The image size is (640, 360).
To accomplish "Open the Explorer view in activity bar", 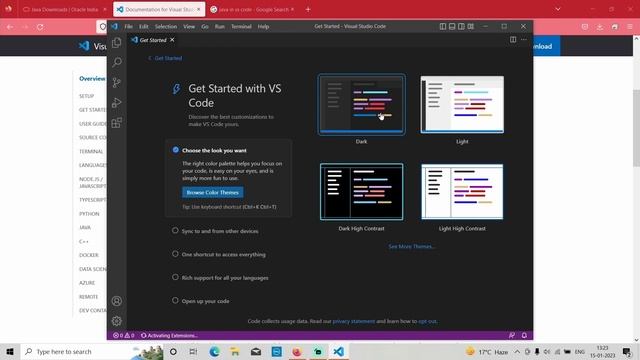I will coord(117,42).
